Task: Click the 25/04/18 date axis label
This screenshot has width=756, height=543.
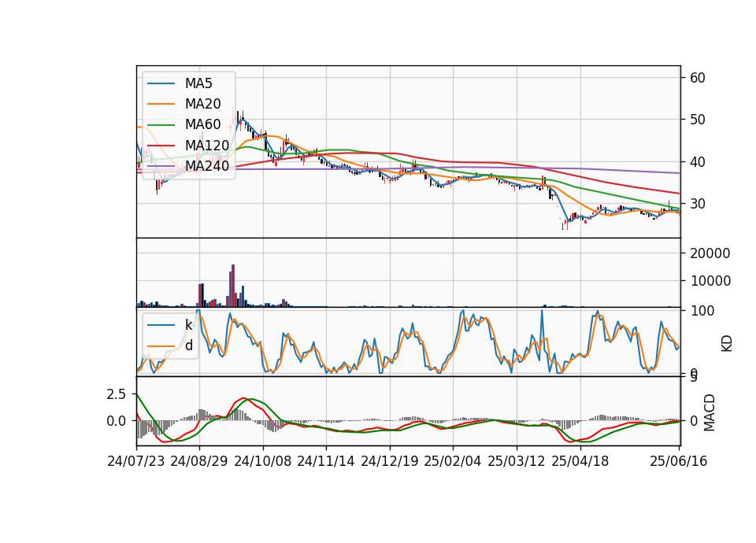Action: pos(580,461)
